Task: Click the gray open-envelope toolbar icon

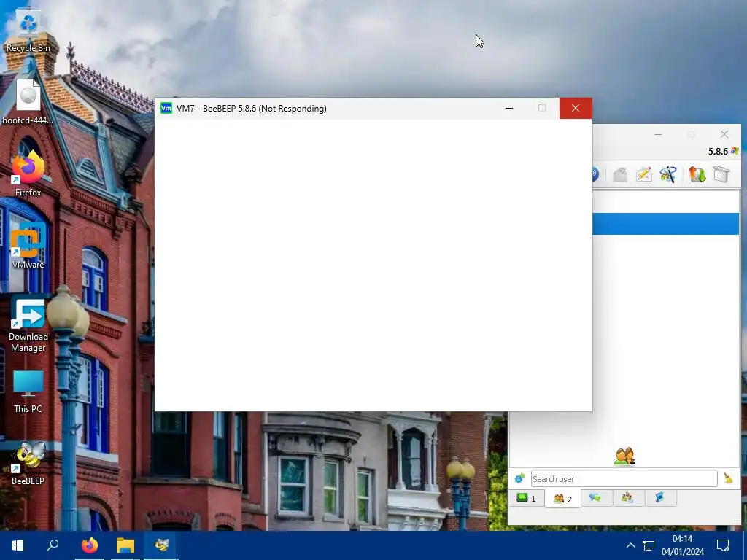Action: (620, 174)
